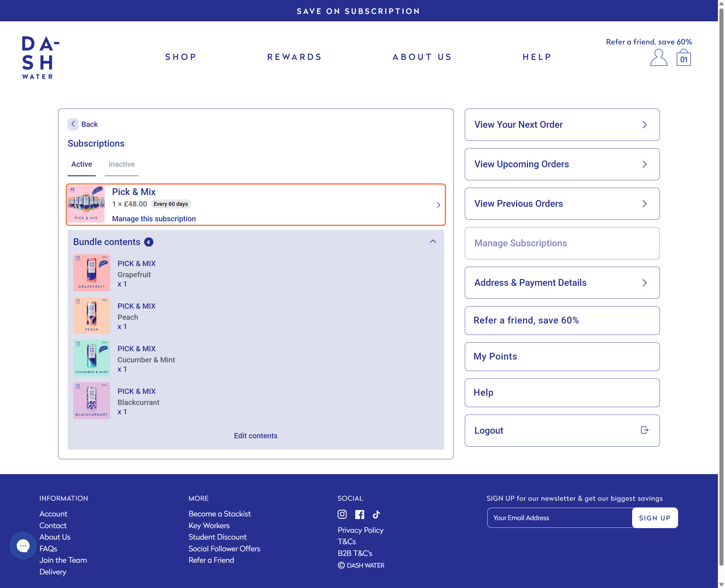This screenshot has width=725, height=588.
Task: Open Contact footer link
Action: 53,525
